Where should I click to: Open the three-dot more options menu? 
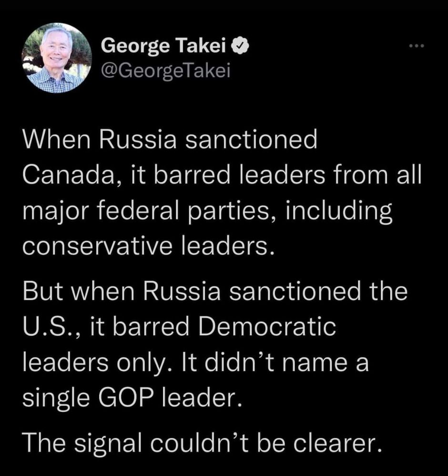tap(416, 46)
